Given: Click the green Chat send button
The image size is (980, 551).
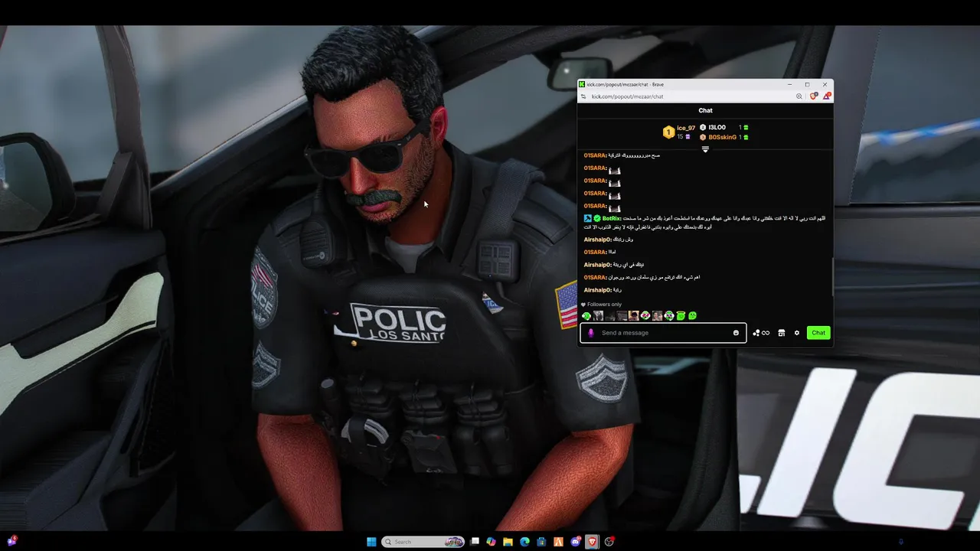Looking at the screenshot, I should point(818,333).
